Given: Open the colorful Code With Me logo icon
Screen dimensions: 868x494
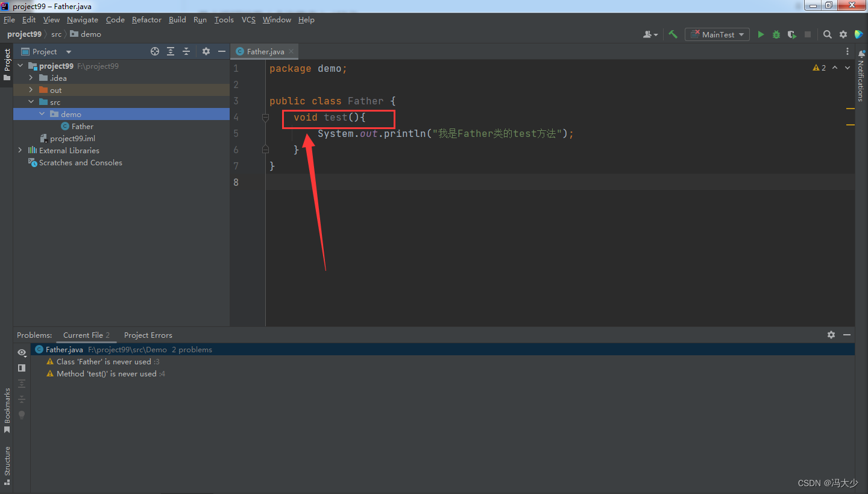Looking at the screenshot, I should (859, 34).
